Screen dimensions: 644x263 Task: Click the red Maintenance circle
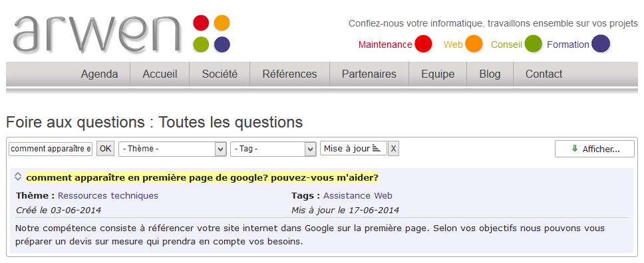coord(423,44)
